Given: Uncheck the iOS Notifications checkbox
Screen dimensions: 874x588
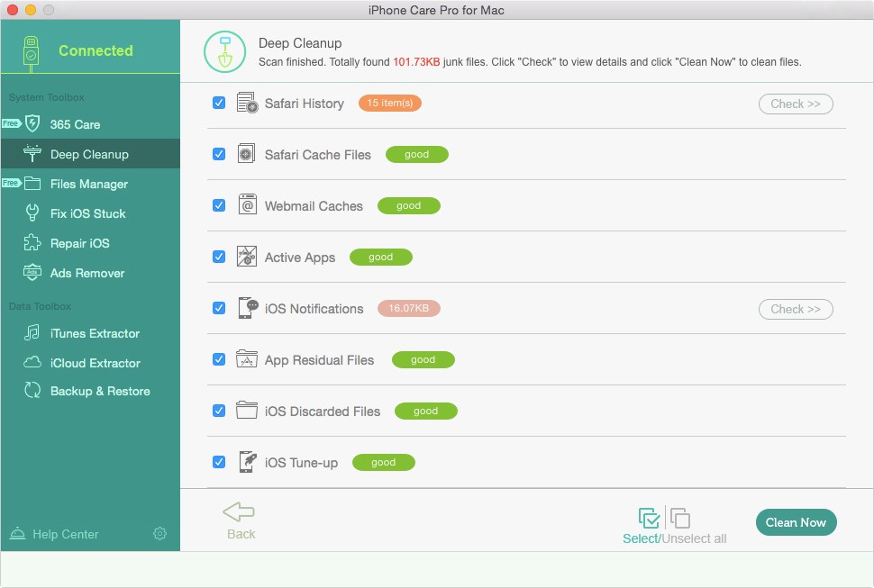Looking at the screenshot, I should (x=219, y=308).
